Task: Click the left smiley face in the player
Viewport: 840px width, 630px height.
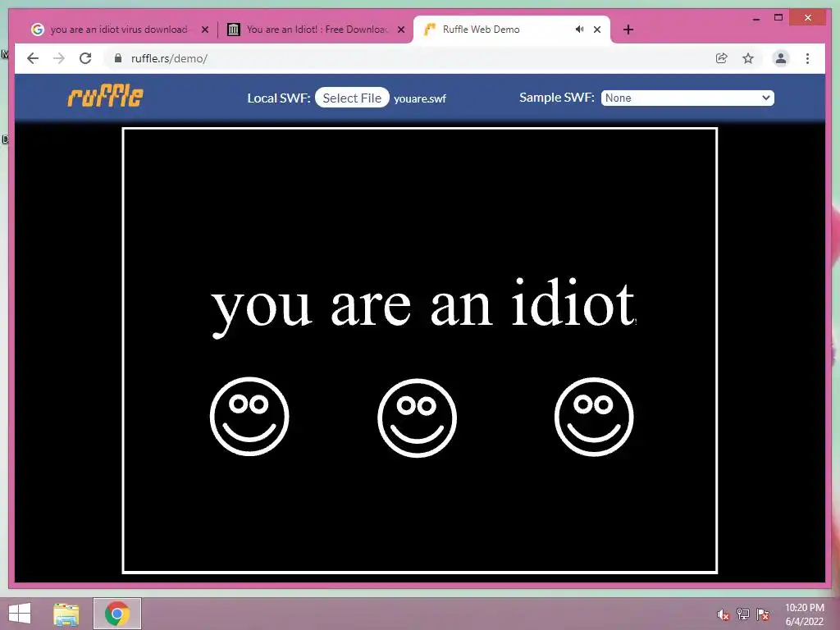Action: pos(249,417)
